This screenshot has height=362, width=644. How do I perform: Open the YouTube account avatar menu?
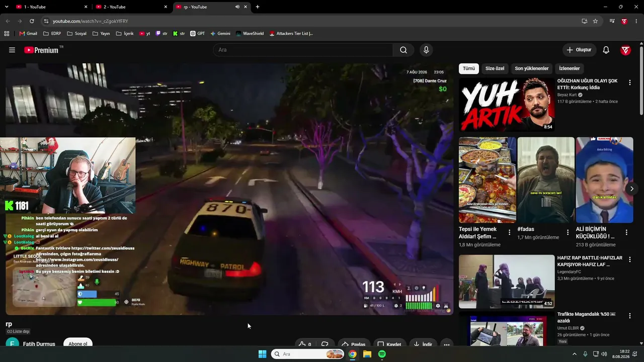coord(625,50)
